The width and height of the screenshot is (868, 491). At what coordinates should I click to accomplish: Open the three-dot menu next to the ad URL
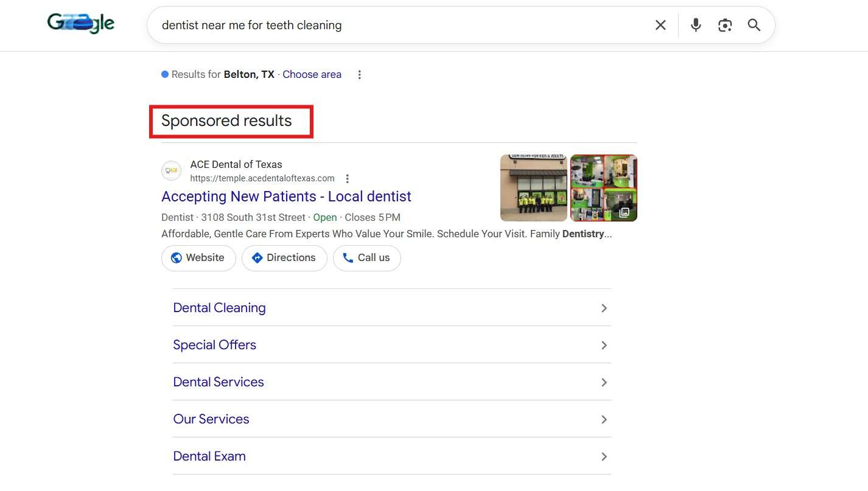click(x=347, y=178)
